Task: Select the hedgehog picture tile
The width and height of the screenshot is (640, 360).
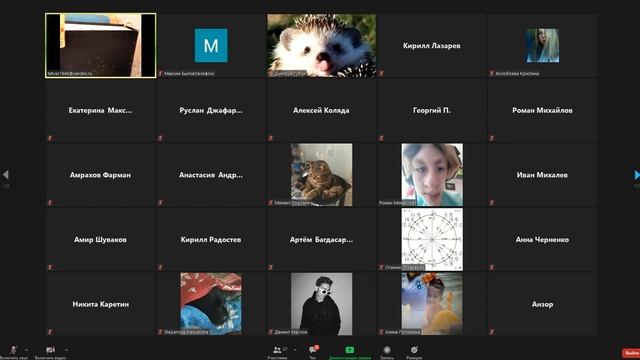Action: click(x=322, y=45)
